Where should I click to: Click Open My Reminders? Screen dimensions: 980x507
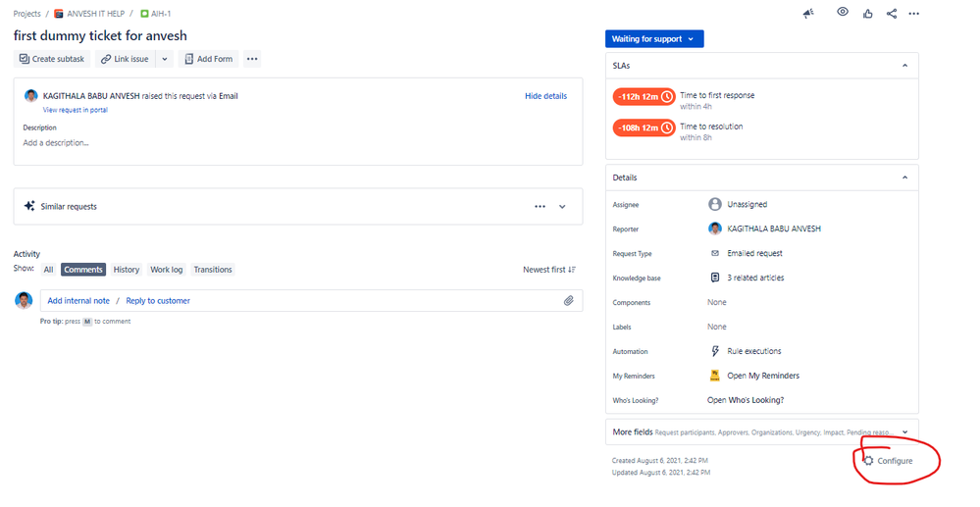tap(763, 376)
